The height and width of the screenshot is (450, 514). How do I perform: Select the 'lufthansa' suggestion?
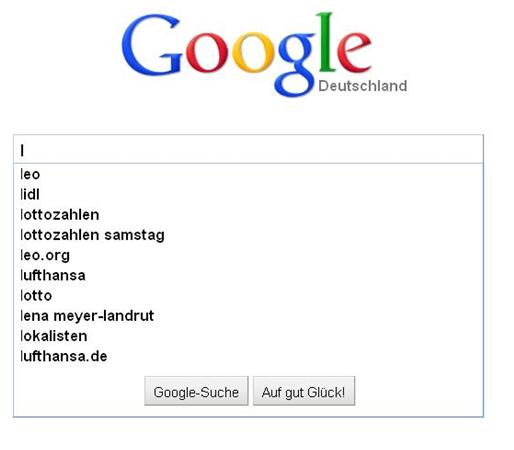248,275
